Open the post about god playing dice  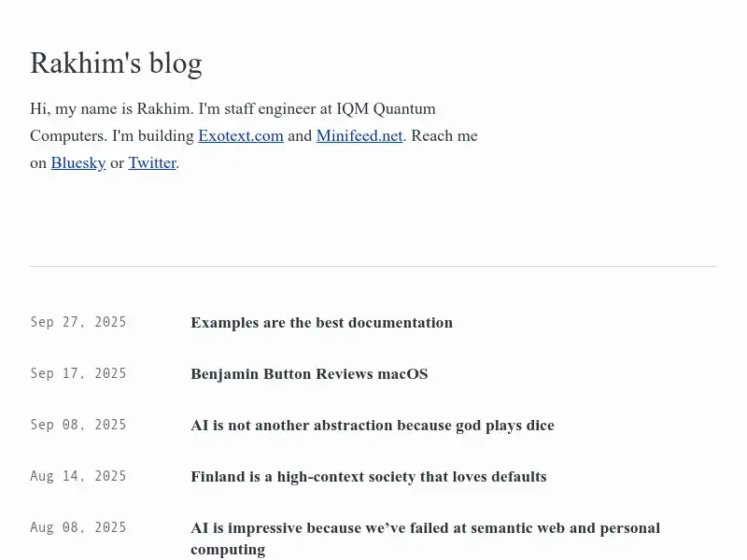click(x=373, y=426)
